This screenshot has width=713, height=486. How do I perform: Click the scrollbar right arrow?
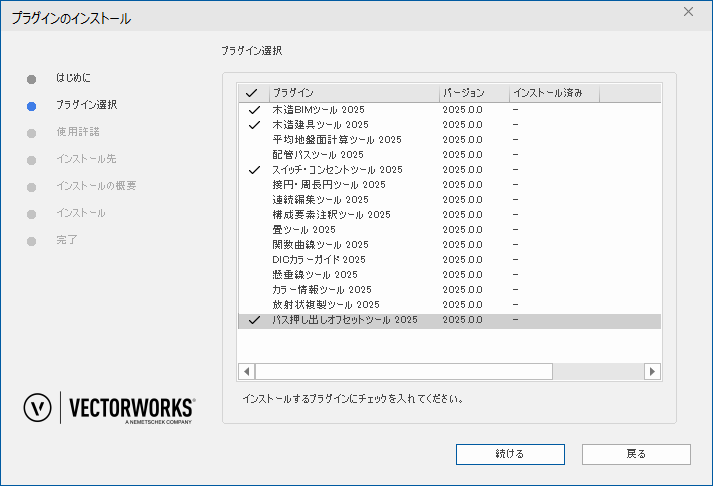click(652, 371)
